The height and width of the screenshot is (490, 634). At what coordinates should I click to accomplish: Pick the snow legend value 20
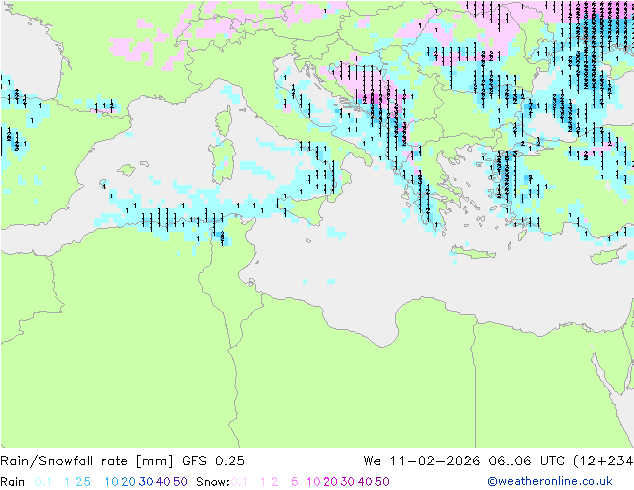pos(330,482)
